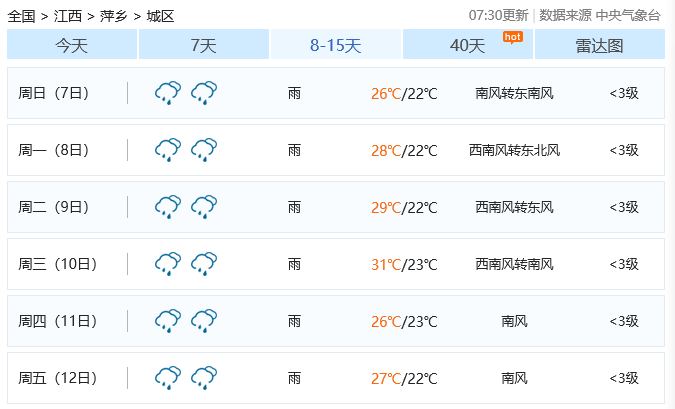Select the 8-15天 forecast tab
Image resolution: width=675 pixels, height=409 pixels.
click(336, 44)
